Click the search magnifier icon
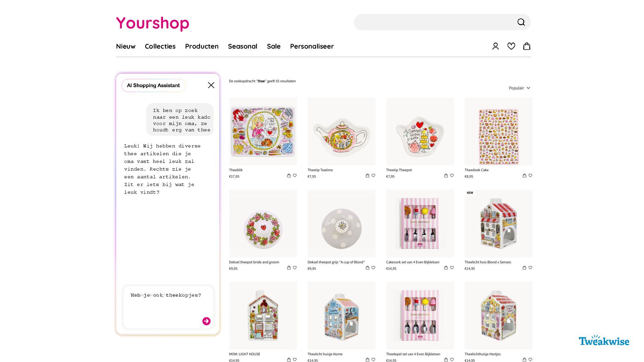 (521, 22)
